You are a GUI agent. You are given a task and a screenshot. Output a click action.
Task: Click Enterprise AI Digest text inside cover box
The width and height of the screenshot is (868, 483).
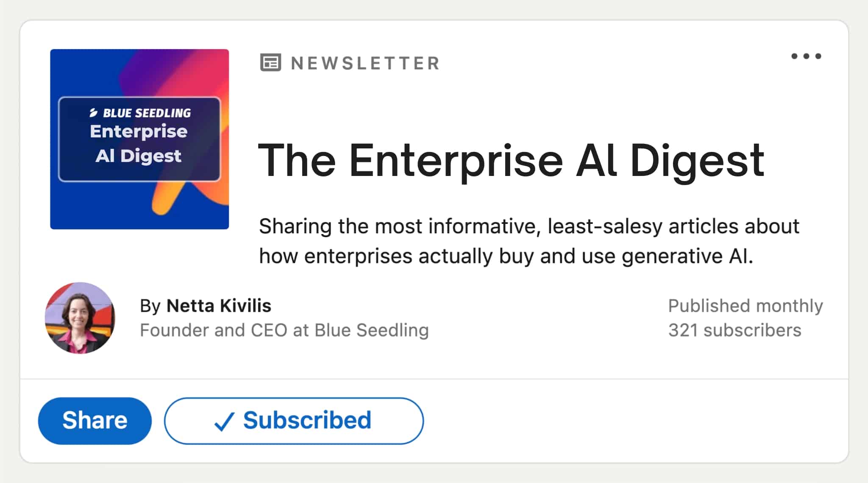point(139,143)
